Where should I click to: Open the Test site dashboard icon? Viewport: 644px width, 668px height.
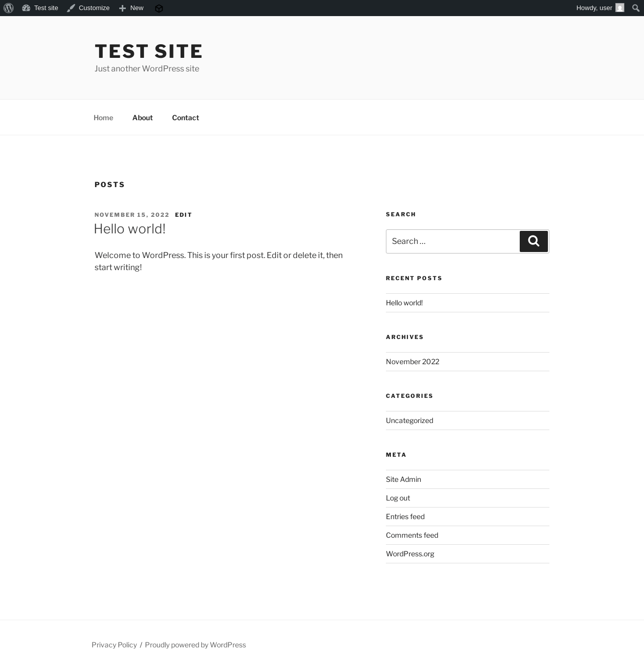click(x=26, y=8)
